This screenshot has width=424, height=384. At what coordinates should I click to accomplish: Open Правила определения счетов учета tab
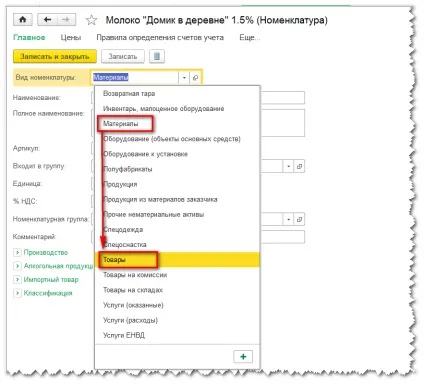160,38
